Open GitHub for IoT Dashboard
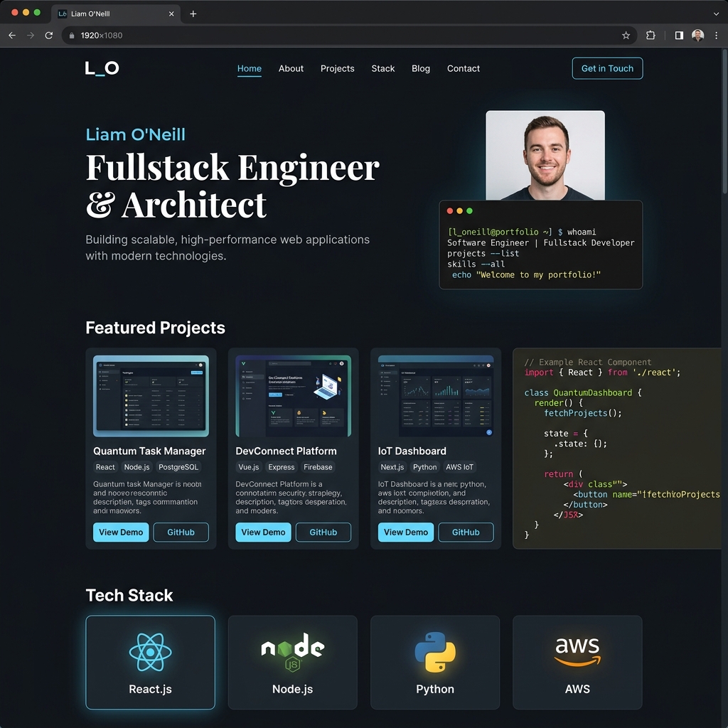This screenshot has height=728, width=728. pyautogui.click(x=466, y=532)
